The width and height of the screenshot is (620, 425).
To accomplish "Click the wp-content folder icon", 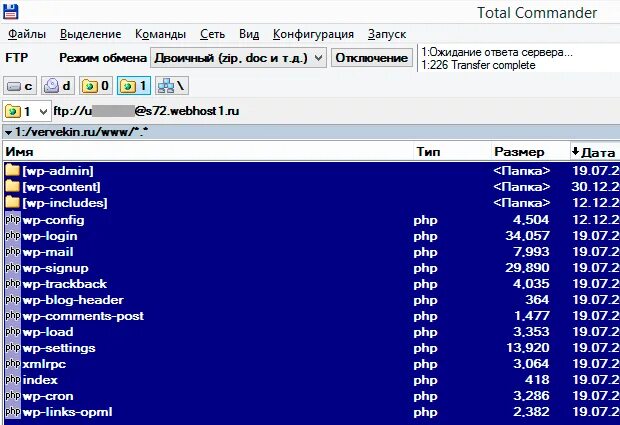I will (13, 186).
